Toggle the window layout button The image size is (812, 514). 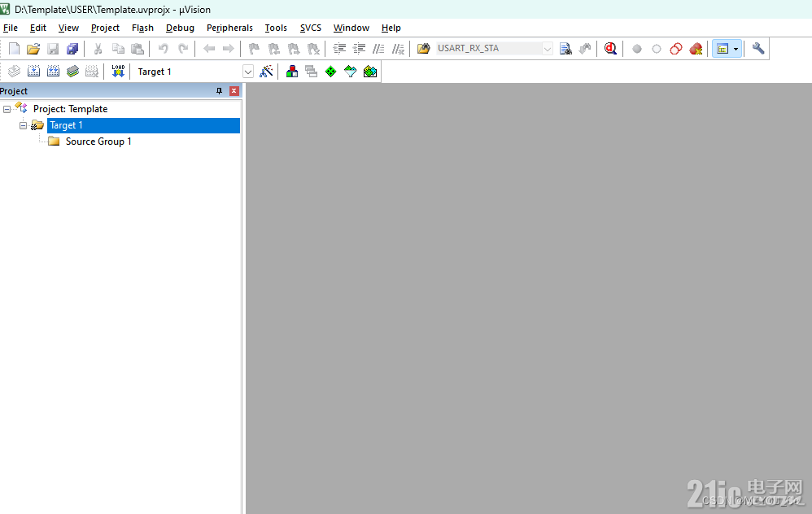tap(723, 49)
